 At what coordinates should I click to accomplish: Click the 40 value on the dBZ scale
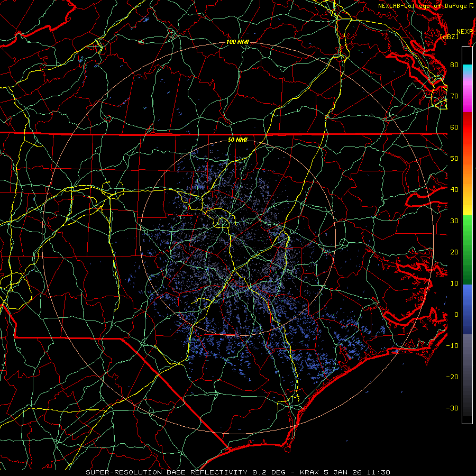coord(454,190)
